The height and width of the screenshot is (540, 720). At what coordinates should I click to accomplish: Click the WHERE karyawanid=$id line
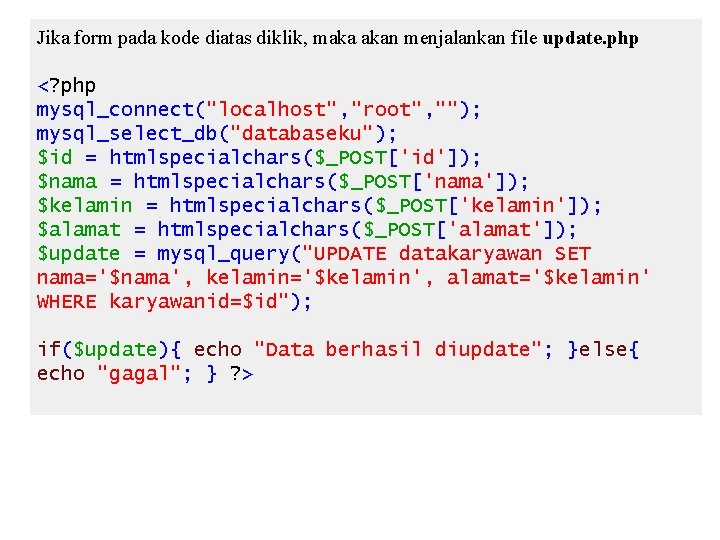click(x=174, y=302)
